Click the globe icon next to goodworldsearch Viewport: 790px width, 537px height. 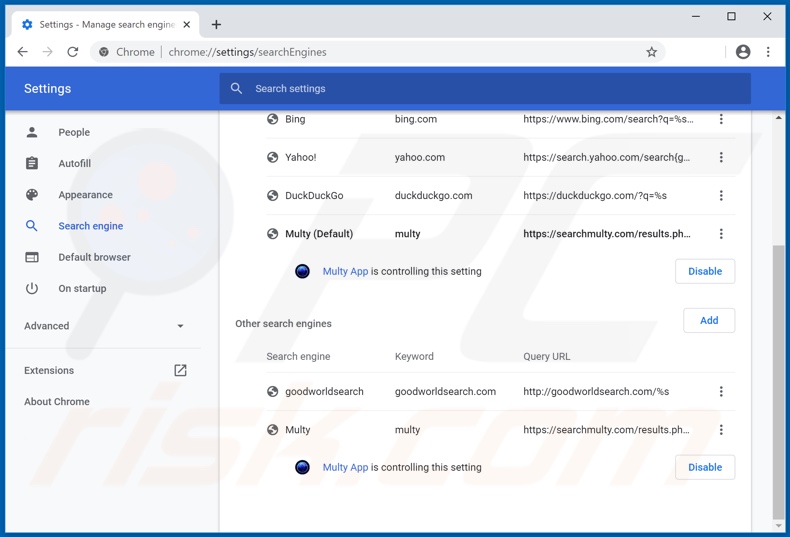(273, 391)
